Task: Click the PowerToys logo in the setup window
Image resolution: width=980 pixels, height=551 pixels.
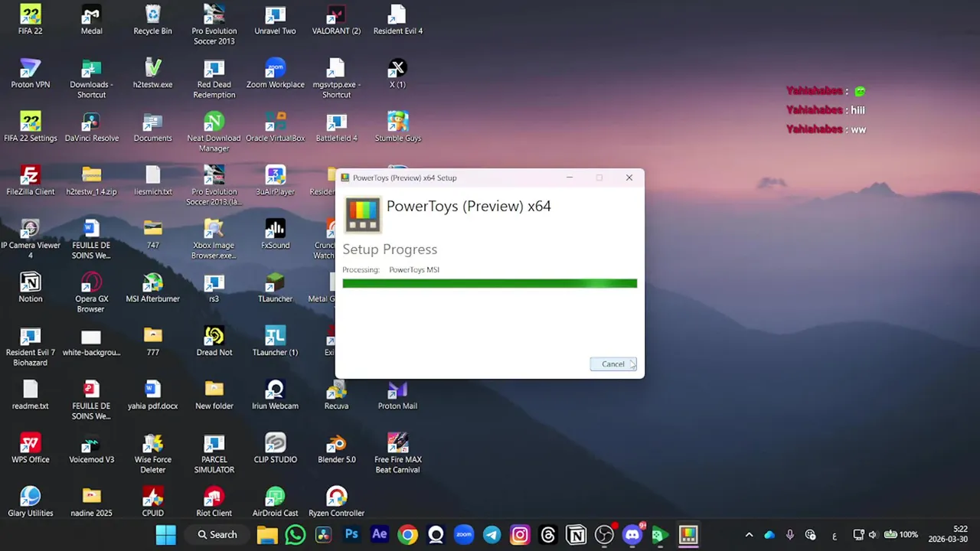Action: [x=362, y=214]
